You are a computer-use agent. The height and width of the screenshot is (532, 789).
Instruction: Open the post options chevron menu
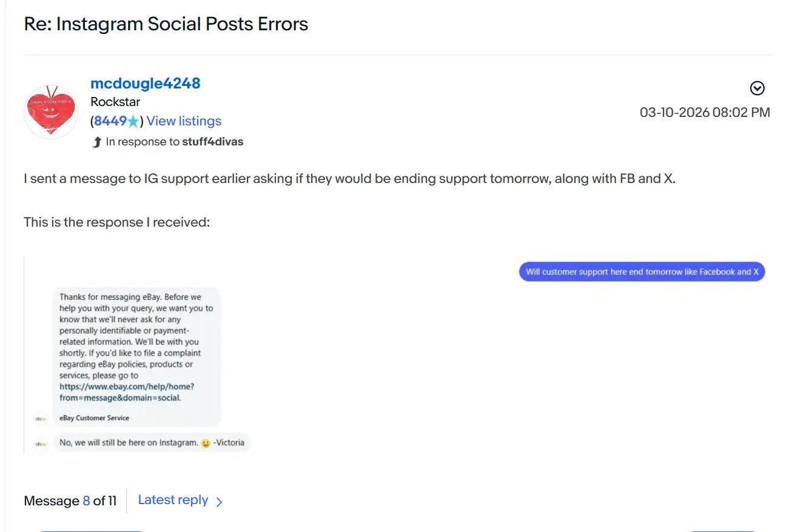(757, 88)
